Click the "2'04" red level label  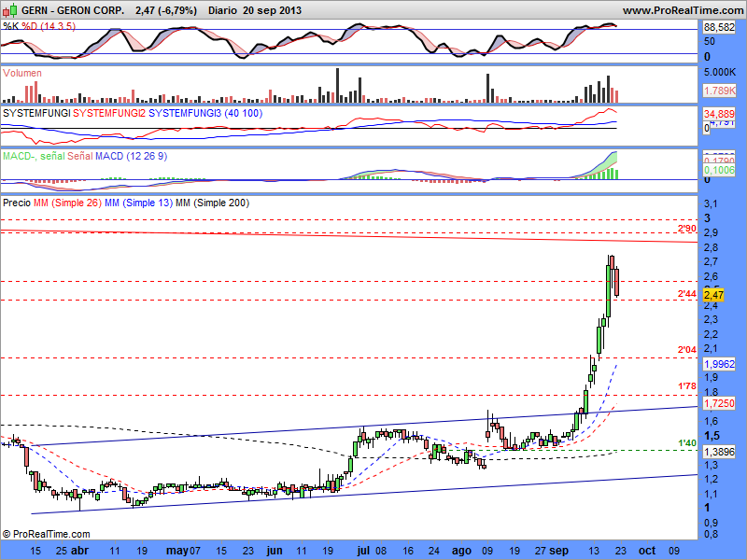[687, 350]
